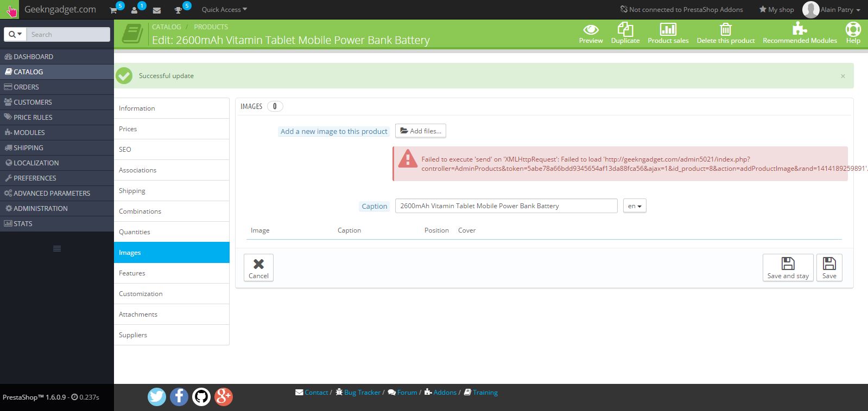Screen dimensions: 868x411
Task: Open the GitHub social icon
Action: click(201, 397)
